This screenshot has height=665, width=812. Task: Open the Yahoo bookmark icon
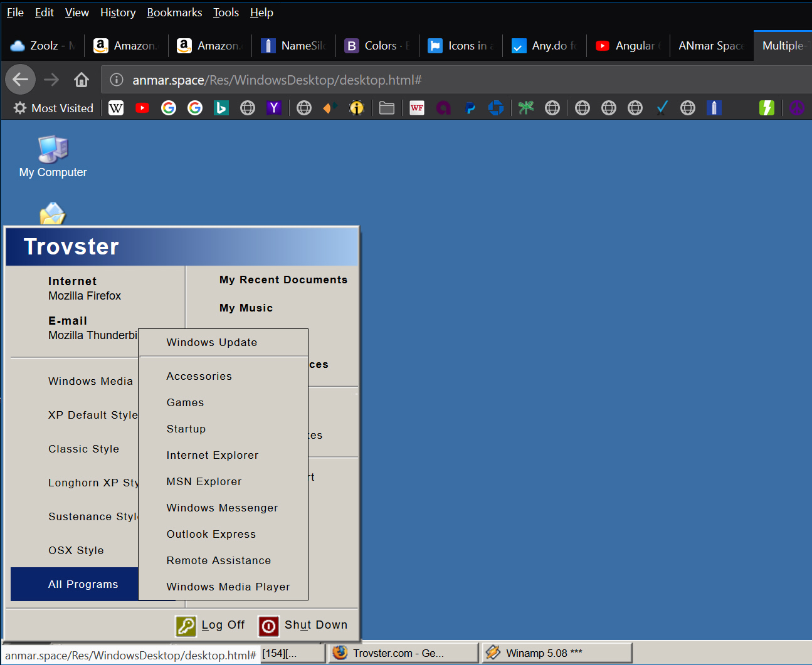[x=274, y=108]
